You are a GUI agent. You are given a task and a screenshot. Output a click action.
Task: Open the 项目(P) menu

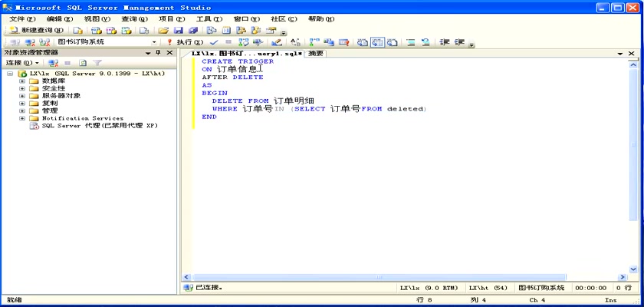pos(172,19)
